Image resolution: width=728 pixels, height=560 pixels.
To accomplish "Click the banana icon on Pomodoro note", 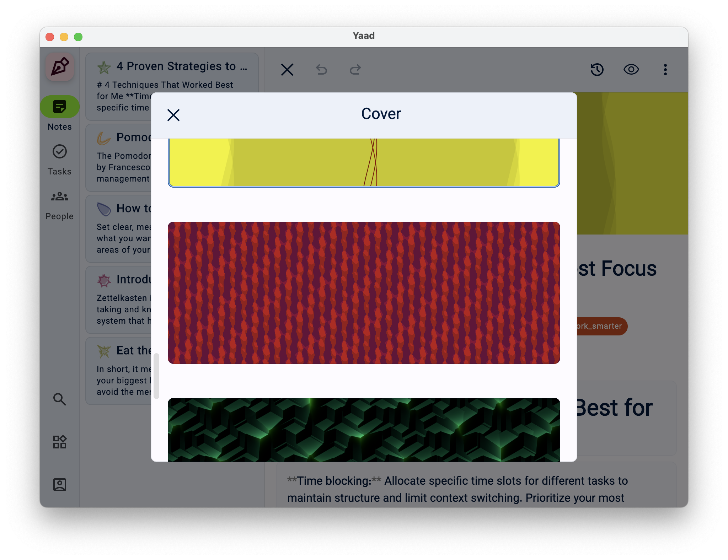I will (x=104, y=138).
